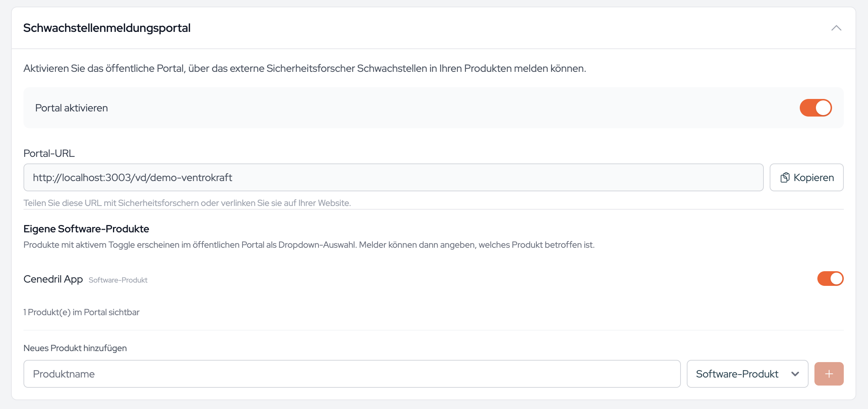Click into the Produktname field
The width and height of the screenshot is (868, 409).
[352, 374]
